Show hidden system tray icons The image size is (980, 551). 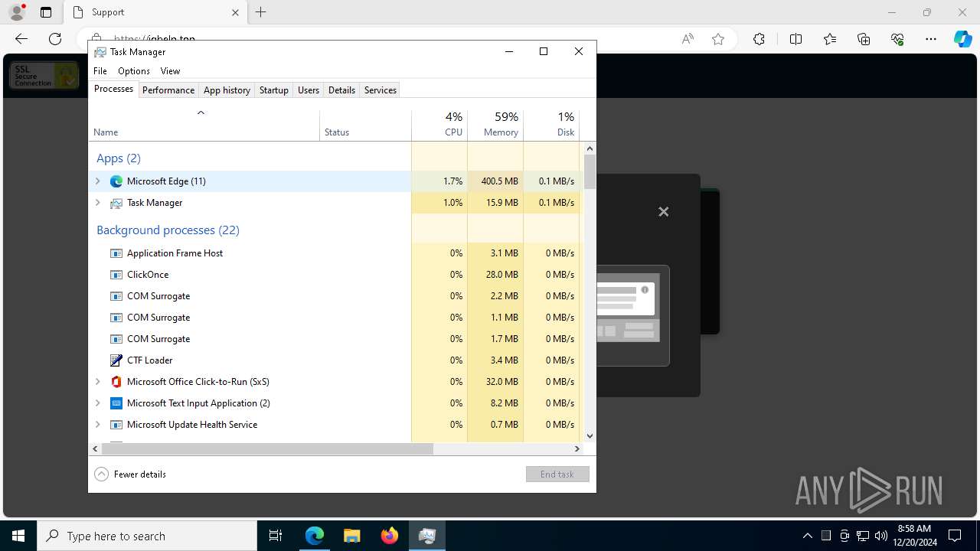click(x=807, y=536)
